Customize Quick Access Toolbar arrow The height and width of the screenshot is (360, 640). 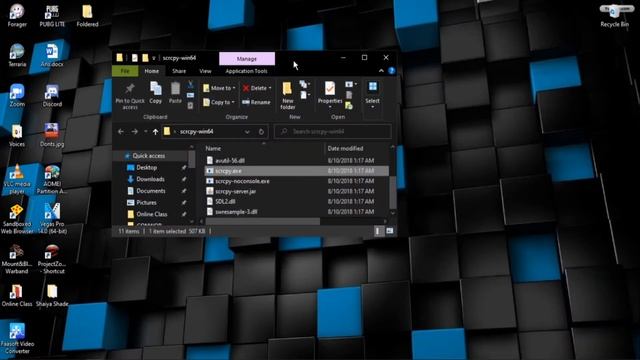154,58
